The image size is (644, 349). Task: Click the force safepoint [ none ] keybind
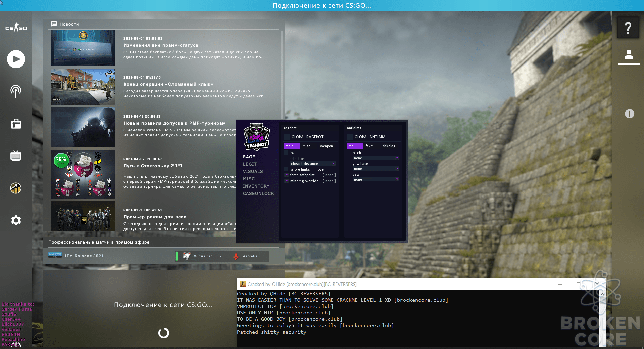[x=329, y=175]
